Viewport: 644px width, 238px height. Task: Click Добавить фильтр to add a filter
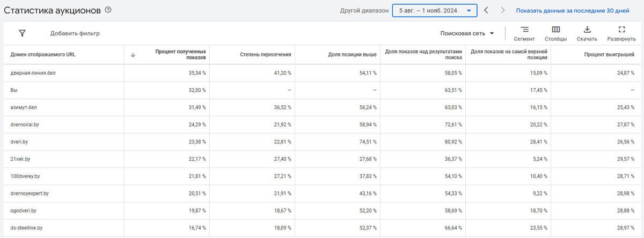point(75,33)
